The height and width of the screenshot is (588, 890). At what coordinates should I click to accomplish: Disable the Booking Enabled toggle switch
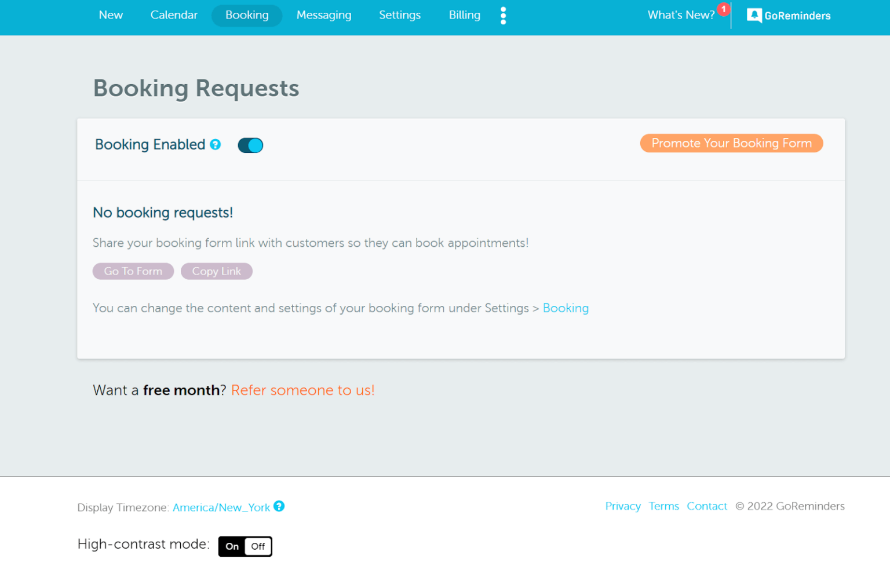250,145
